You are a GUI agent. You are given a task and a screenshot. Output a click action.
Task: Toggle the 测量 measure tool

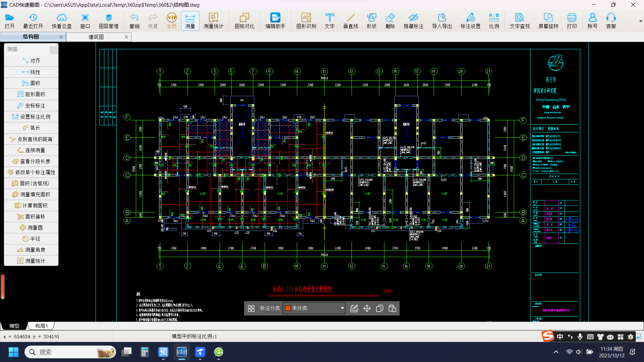pos(190,21)
